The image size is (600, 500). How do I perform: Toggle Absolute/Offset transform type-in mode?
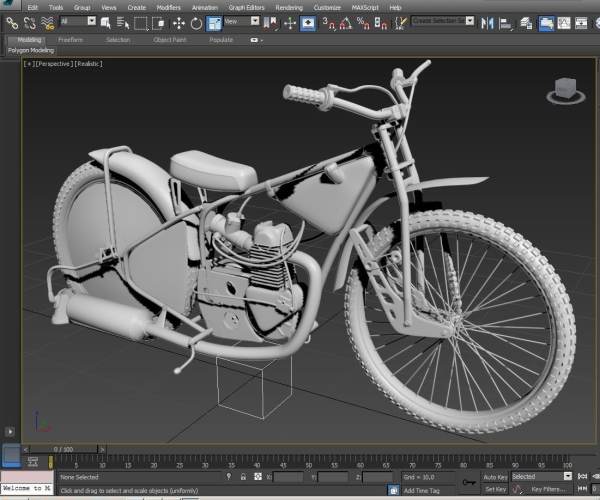(258, 477)
